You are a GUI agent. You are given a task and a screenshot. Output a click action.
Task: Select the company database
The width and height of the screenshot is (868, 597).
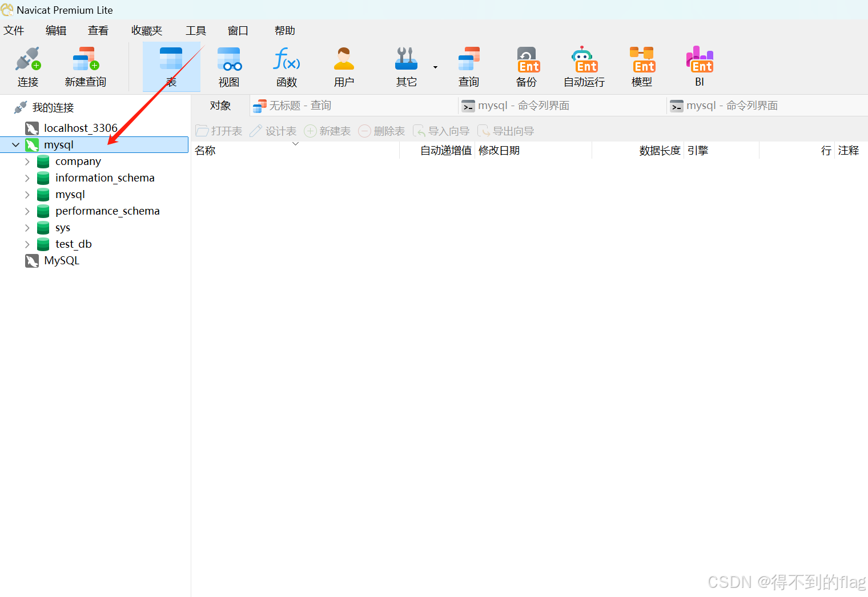(x=78, y=162)
